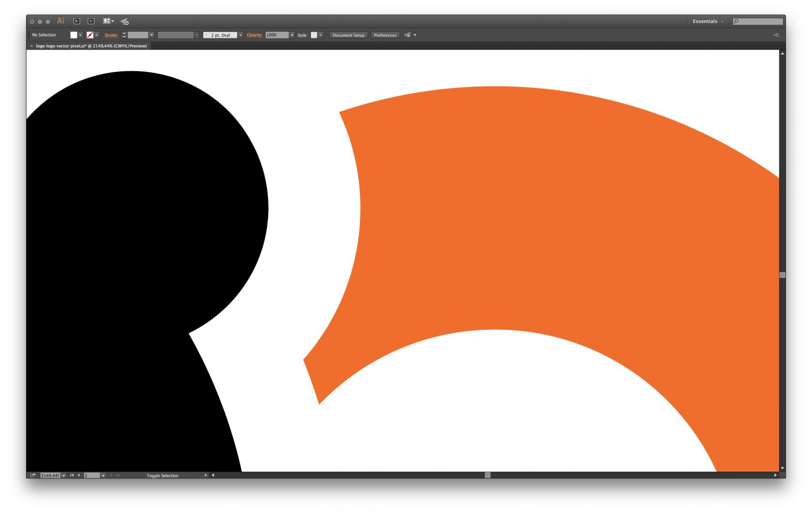This screenshot has width=812, height=514.
Task: Increase stroke weight with stepper arrows
Action: pos(124,33)
